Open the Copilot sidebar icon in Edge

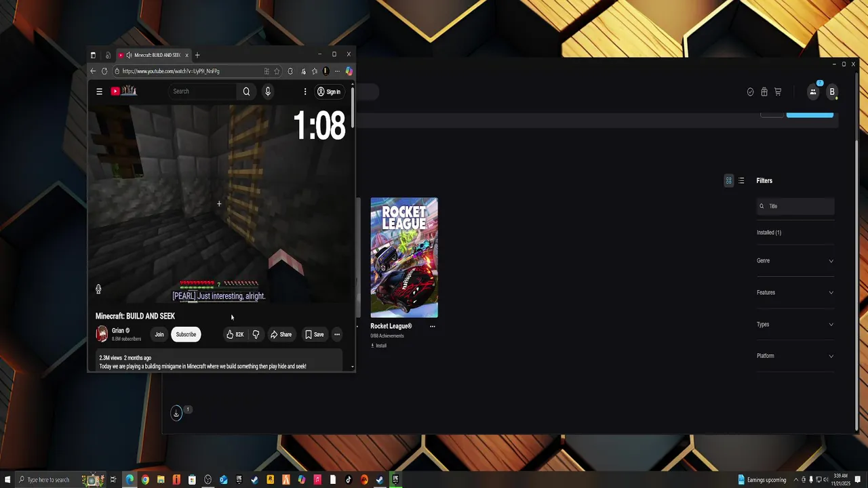coord(349,71)
